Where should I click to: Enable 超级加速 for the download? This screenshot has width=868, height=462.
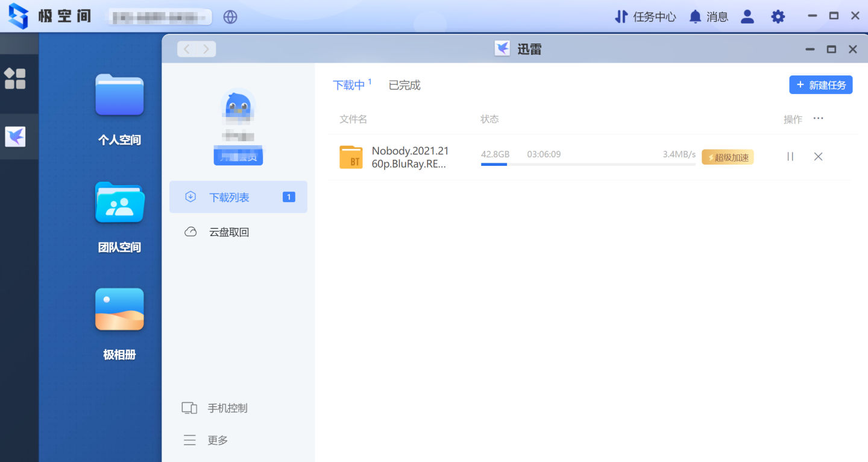pyautogui.click(x=728, y=157)
